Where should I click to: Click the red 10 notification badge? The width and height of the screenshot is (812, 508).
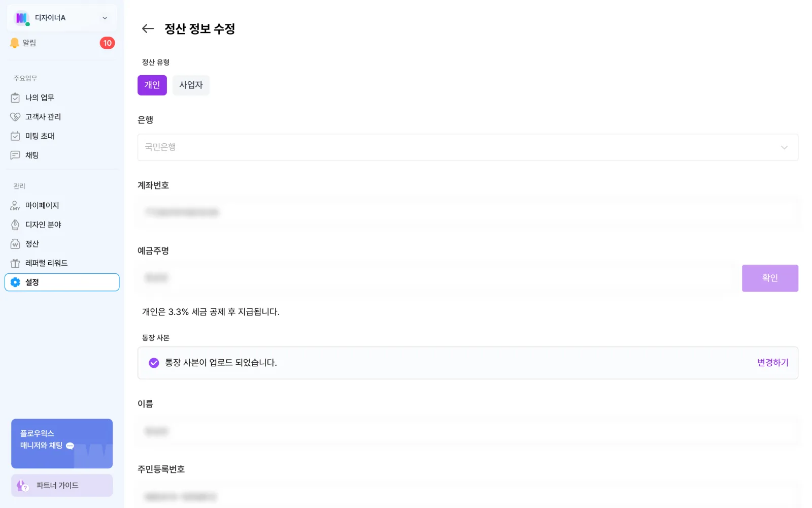tap(107, 43)
